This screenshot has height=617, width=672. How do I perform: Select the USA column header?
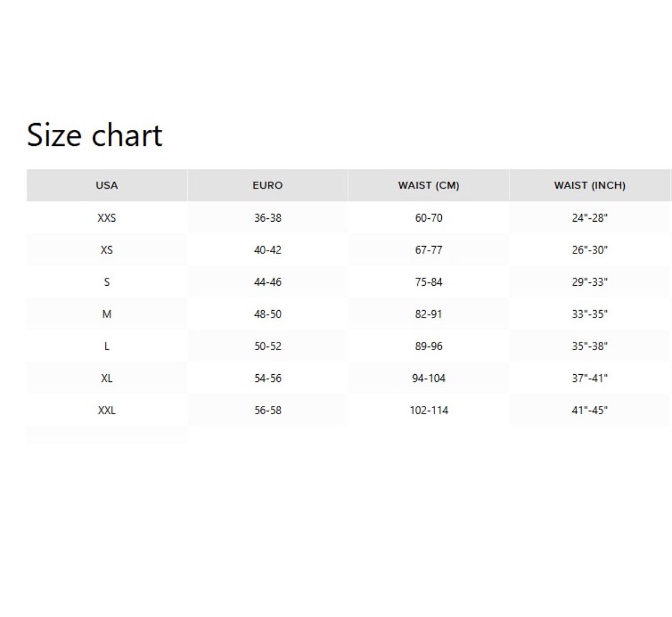[106, 185]
